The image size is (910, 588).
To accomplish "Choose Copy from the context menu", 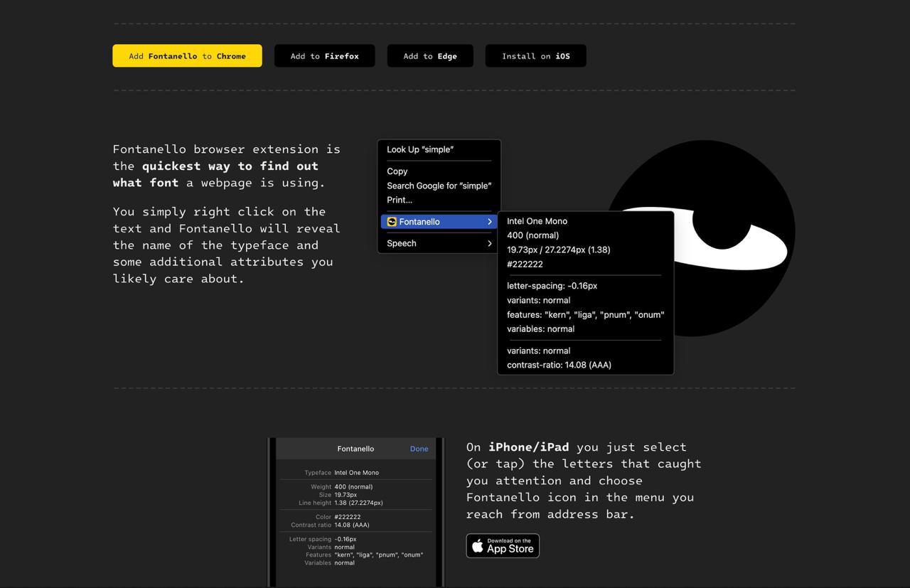I will click(397, 171).
